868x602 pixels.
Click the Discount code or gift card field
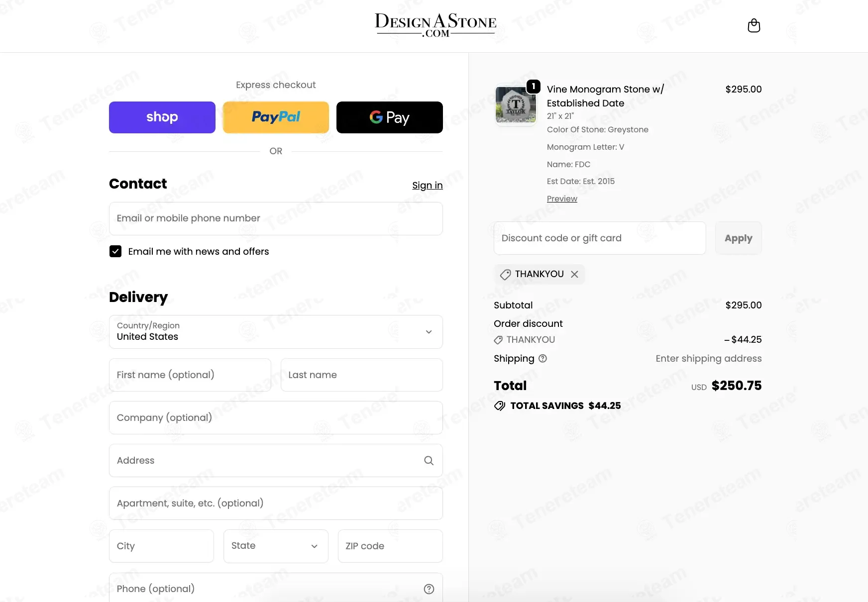pyautogui.click(x=599, y=238)
